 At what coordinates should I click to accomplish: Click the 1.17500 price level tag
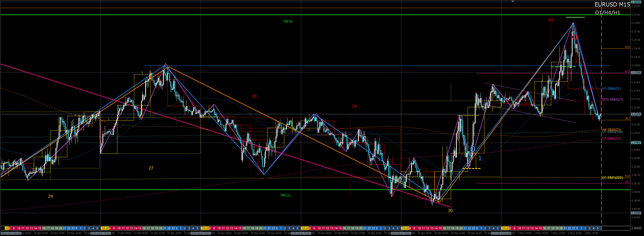pyautogui.click(x=636, y=73)
